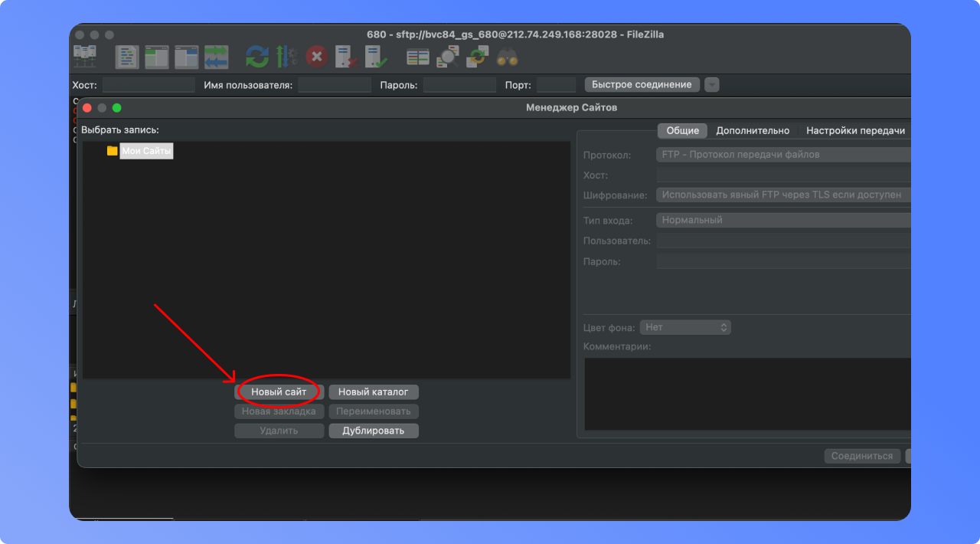Focus the Порт field
980x544 pixels.
click(x=556, y=84)
